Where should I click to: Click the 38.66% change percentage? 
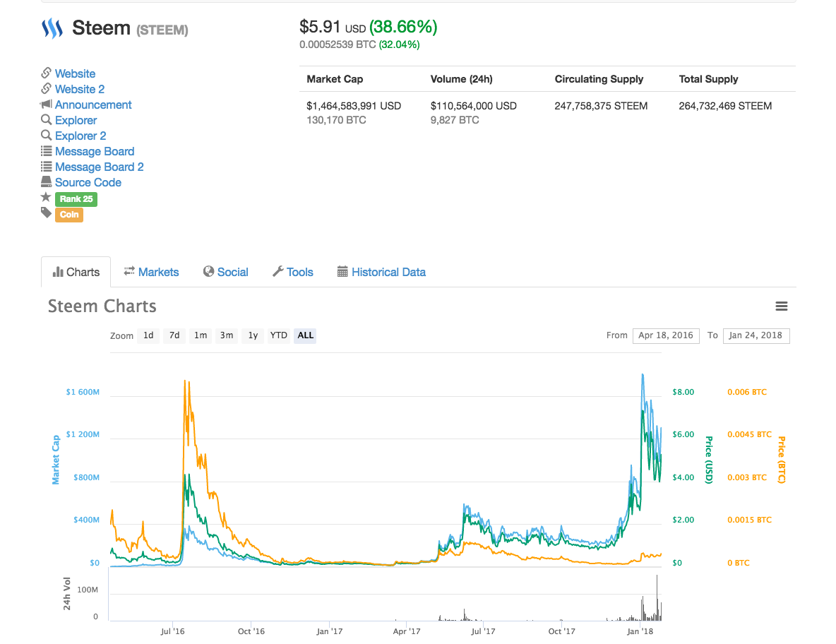point(403,27)
